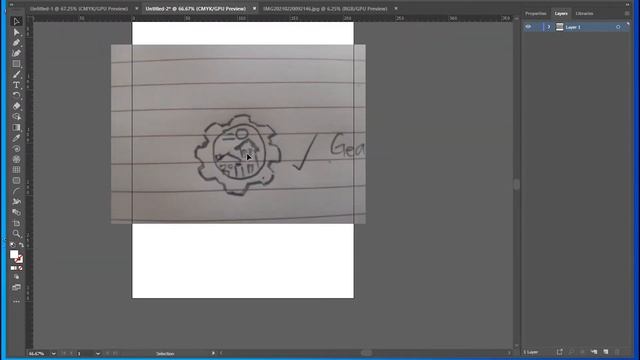
Task: Select the Direct Selection tool
Action: (x=16, y=32)
